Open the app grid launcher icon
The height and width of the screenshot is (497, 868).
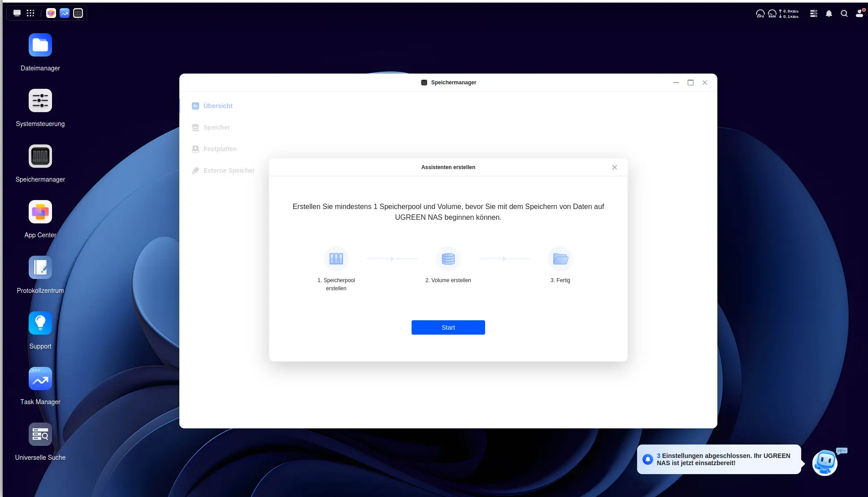pos(30,13)
